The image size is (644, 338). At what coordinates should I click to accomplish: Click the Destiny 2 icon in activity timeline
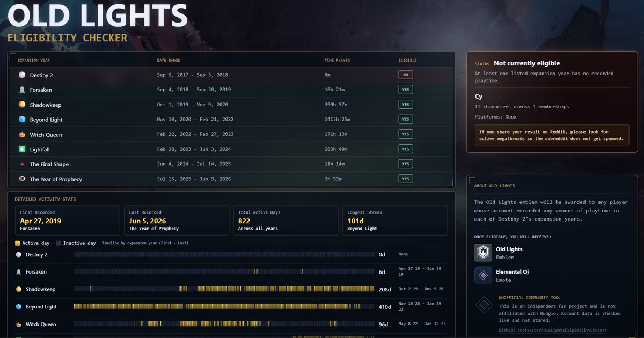pos(18,255)
